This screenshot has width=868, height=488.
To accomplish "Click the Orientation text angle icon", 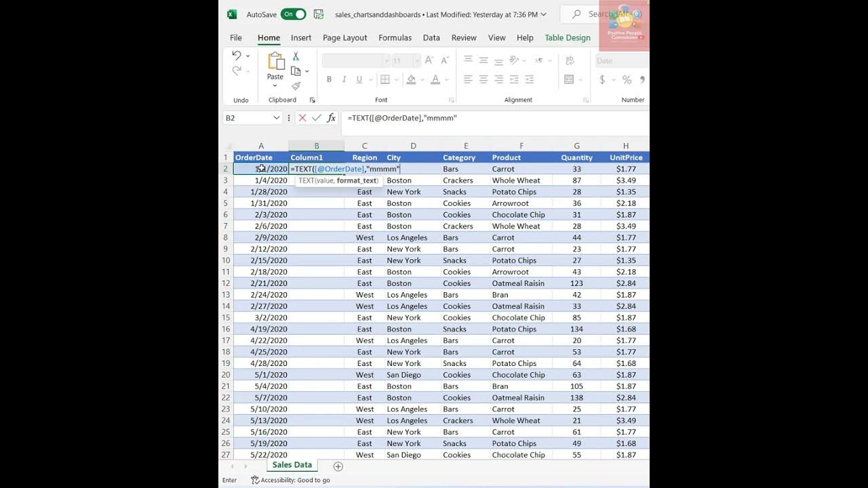I will [x=515, y=60].
